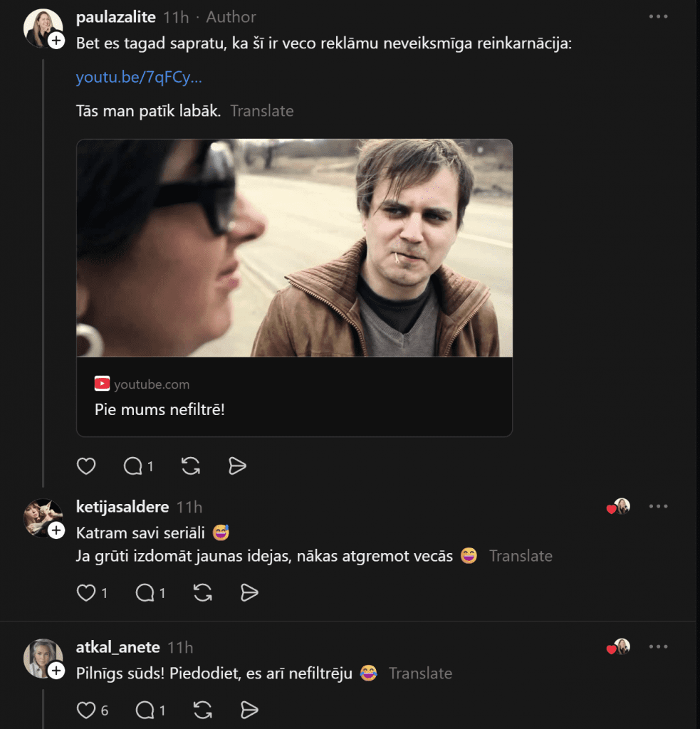Repost paulazalite's post

click(190, 466)
